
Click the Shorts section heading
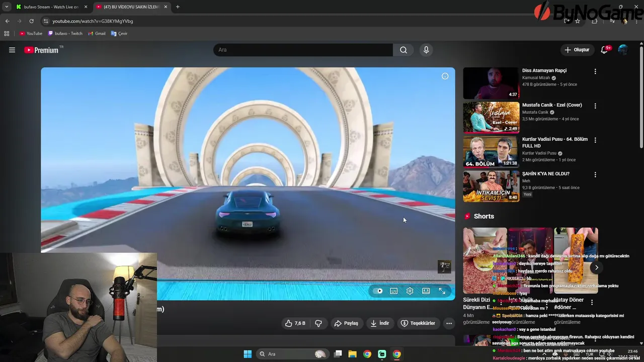coord(484,216)
